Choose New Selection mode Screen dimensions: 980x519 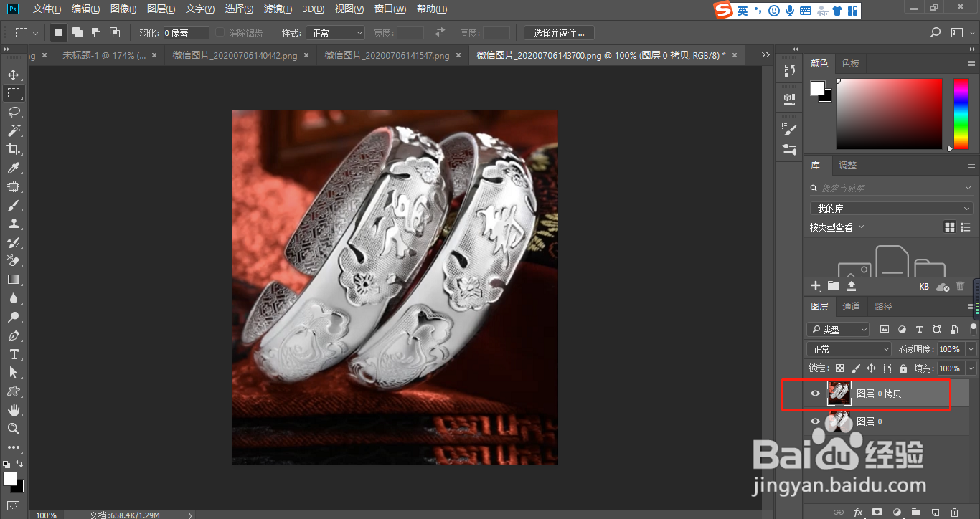point(59,32)
